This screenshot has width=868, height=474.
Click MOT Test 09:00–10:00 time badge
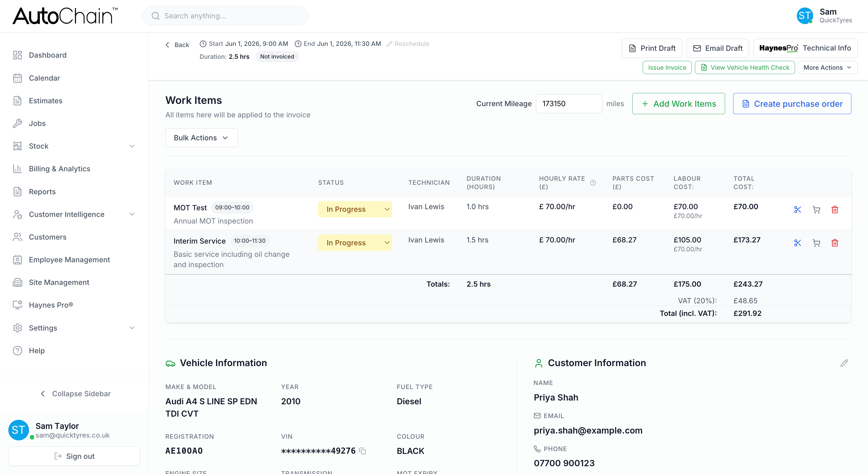(232, 207)
